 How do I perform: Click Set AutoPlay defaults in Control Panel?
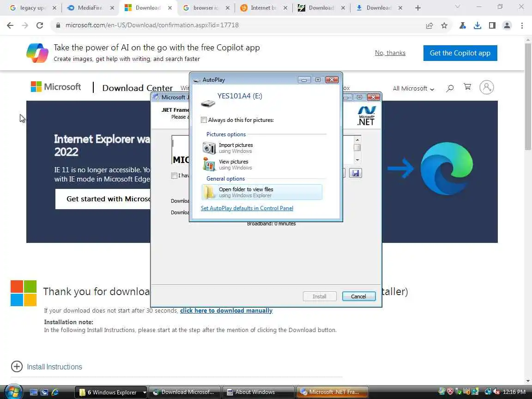pos(247,208)
